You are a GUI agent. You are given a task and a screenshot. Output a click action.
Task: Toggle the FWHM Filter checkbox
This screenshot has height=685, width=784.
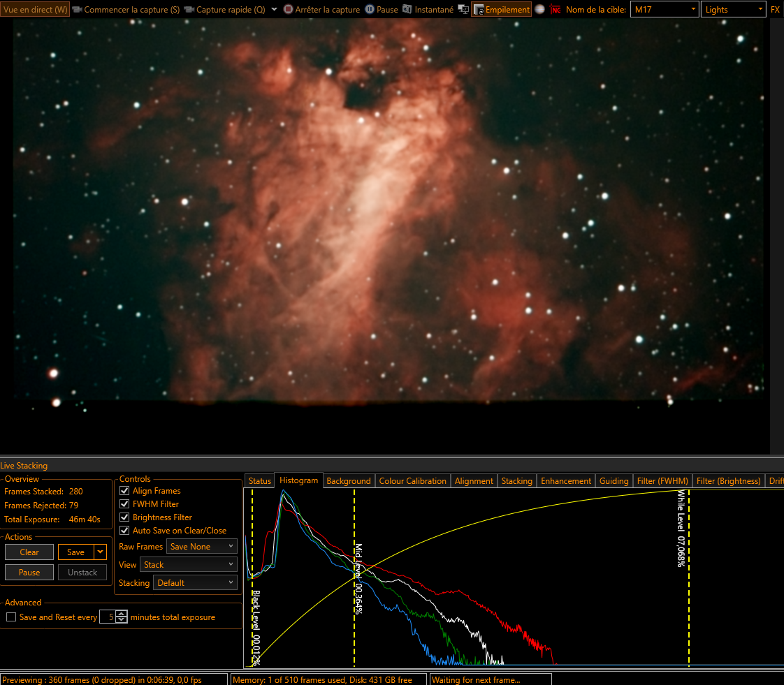pyautogui.click(x=124, y=503)
